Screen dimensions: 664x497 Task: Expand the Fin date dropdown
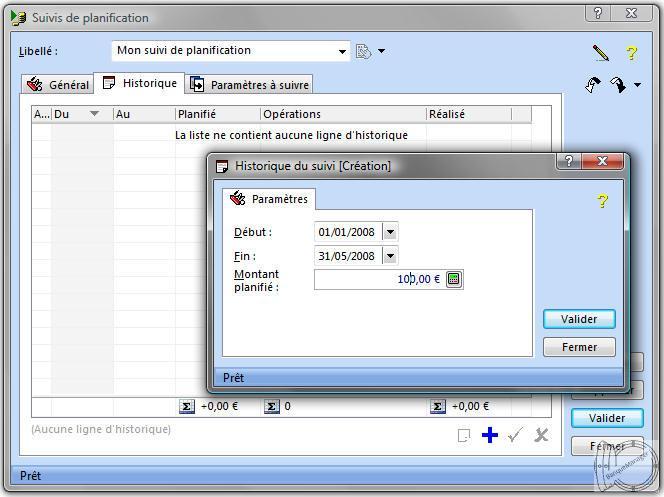click(390, 256)
